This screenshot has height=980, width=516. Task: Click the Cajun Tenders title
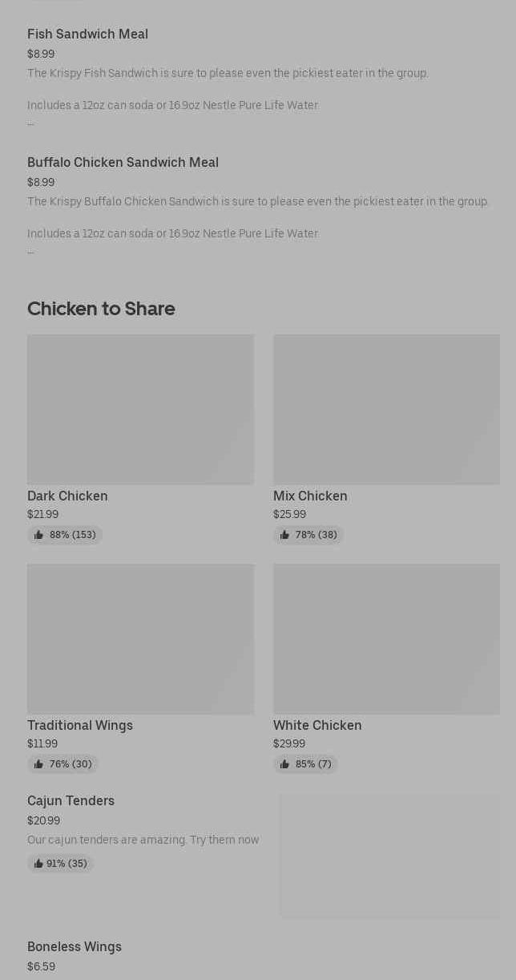[71, 800]
